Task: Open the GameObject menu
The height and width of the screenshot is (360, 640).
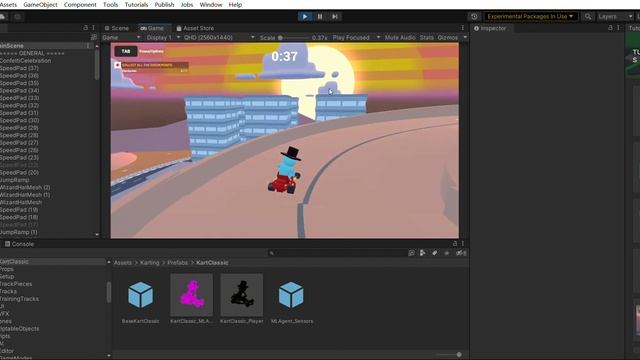Action: (40, 4)
